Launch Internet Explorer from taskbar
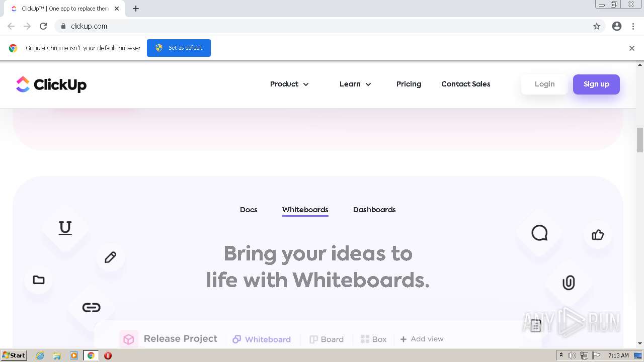The image size is (644, 362). 40,355
